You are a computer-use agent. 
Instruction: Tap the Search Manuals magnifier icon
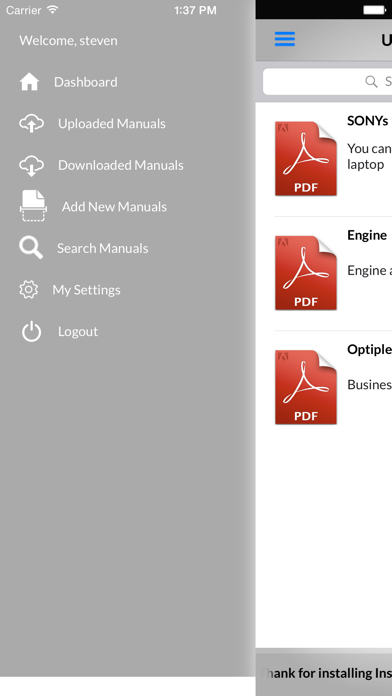(x=31, y=248)
